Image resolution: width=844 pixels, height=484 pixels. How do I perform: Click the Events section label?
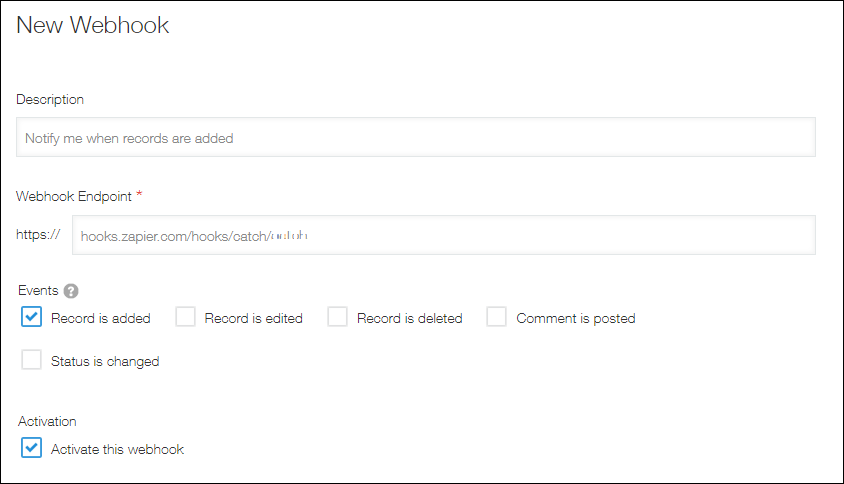(39, 291)
